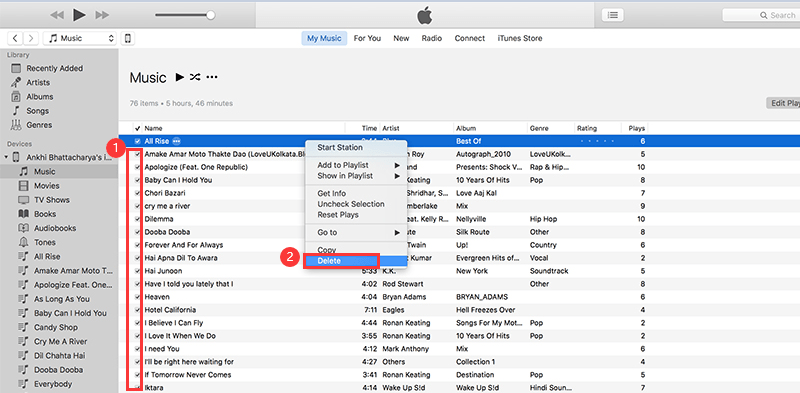Screen dimensions: 800x393
Task: Click the Edit Playlist button
Action: point(783,103)
